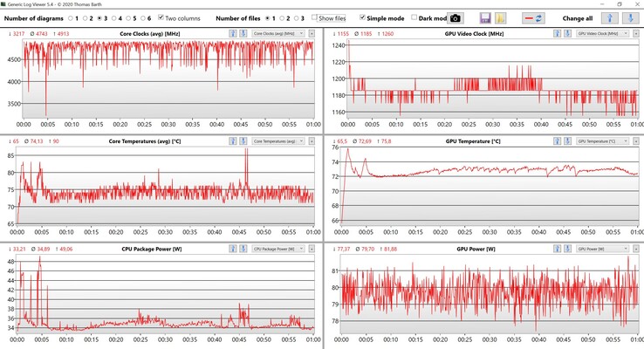Click small plus button in GPU Video Clock panel
This screenshot has width=644, height=349.
coord(636,34)
